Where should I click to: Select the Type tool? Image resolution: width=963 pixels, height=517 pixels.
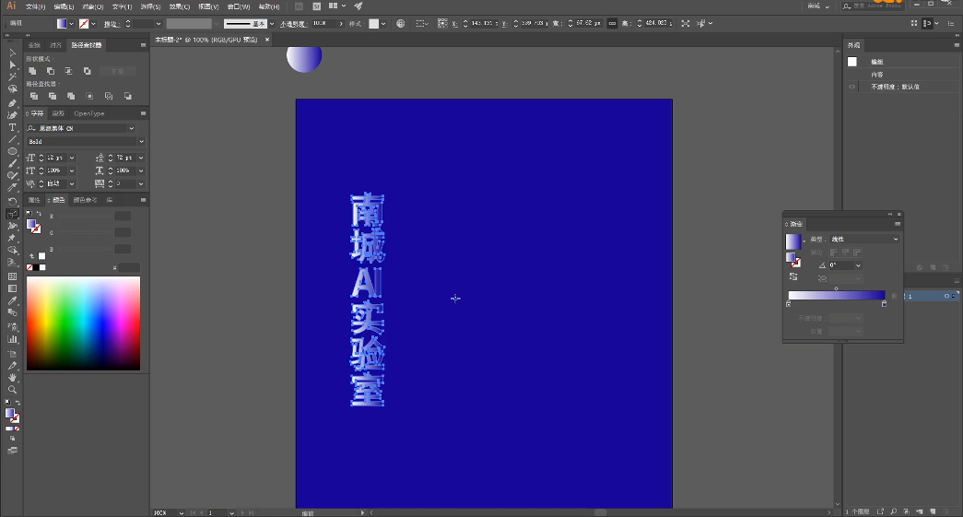pyautogui.click(x=12, y=127)
